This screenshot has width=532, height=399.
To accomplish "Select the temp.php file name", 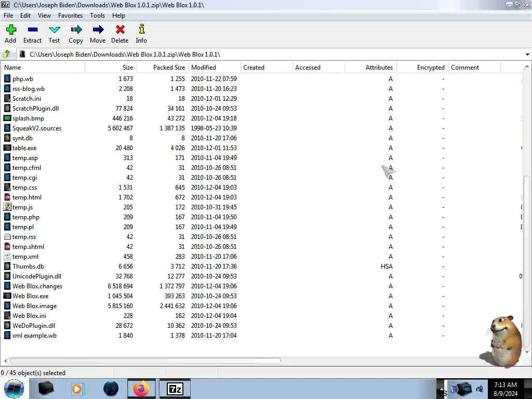I will tap(26, 217).
